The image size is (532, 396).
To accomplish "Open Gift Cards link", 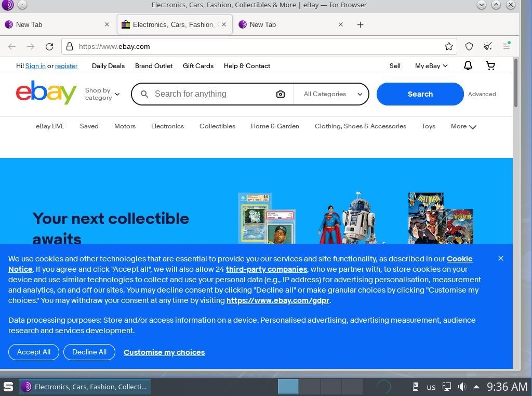I will coord(198,66).
